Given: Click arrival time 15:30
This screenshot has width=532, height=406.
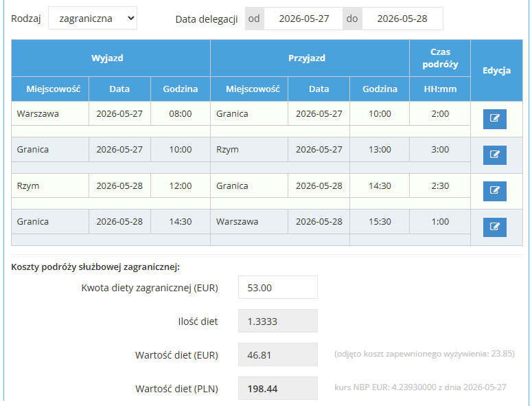Looking at the screenshot, I should pyautogui.click(x=380, y=222).
